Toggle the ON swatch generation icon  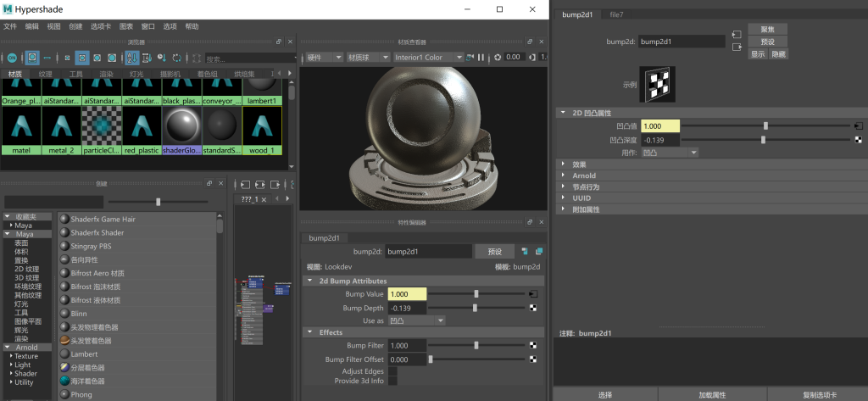pyautogui.click(x=12, y=58)
